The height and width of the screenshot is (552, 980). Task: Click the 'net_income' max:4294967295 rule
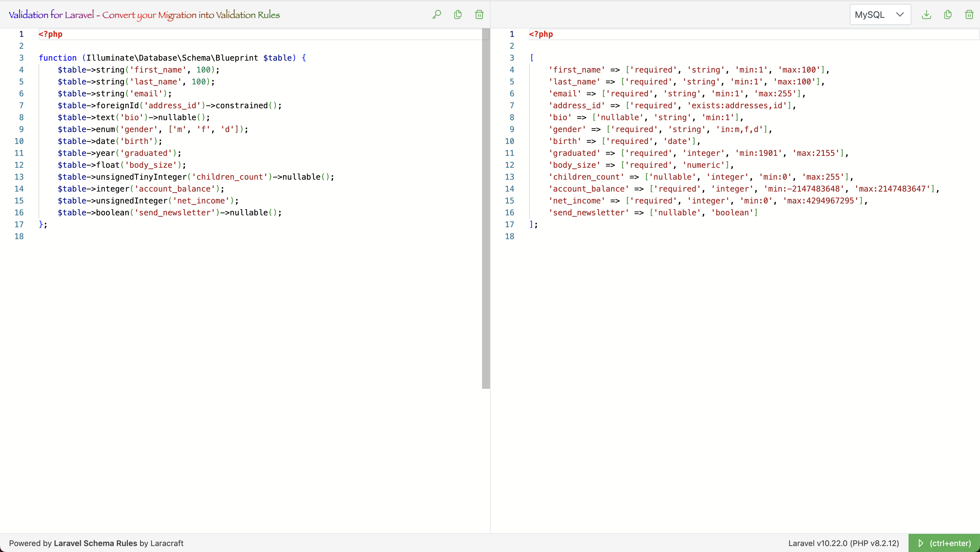(708, 201)
